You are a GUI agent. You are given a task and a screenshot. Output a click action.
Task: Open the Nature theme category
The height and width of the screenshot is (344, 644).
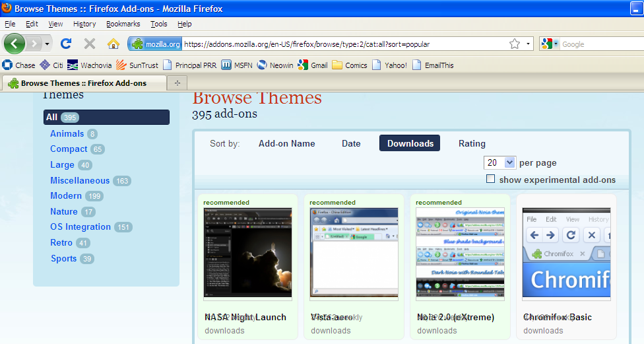click(63, 211)
